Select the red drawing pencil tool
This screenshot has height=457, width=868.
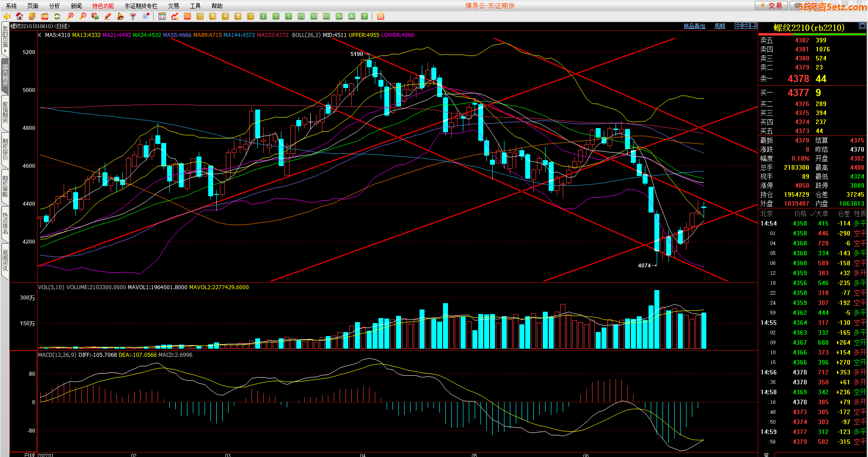(108, 16)
